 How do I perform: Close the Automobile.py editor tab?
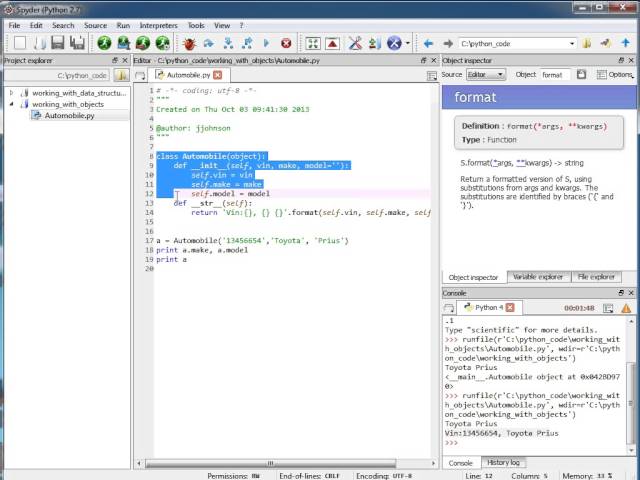[218, 75]
